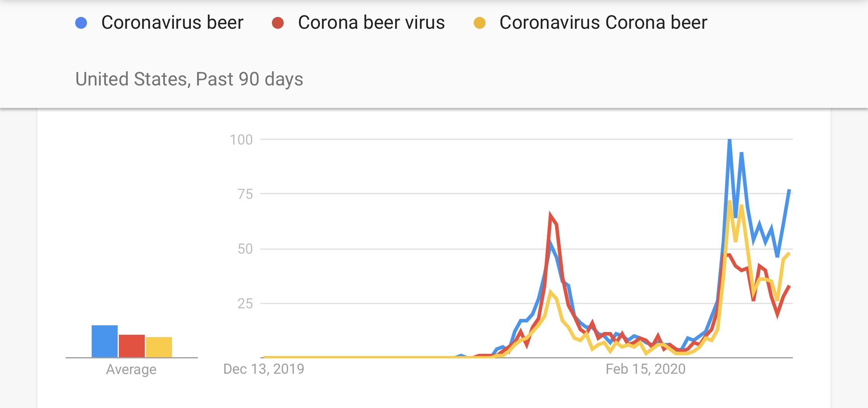Image resolution: width=868 pixels, height=408 pixels.
Task: Click the 75 y-axis label
Action: pos(245,194)
